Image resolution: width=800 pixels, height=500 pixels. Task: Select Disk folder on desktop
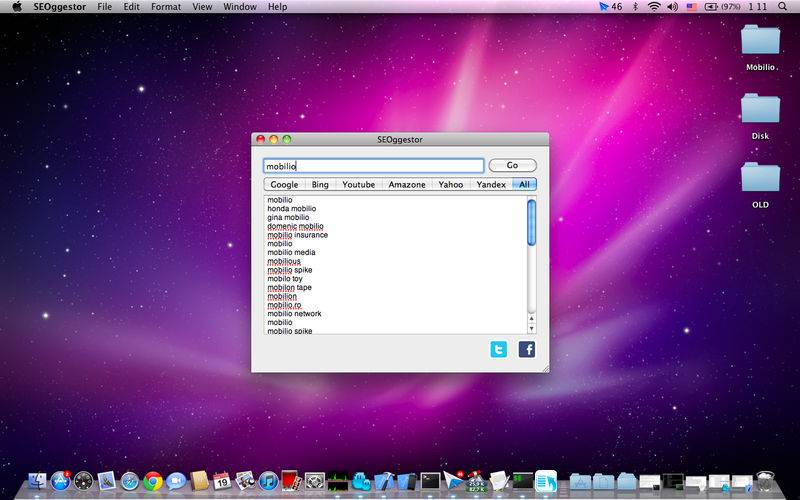760,116
